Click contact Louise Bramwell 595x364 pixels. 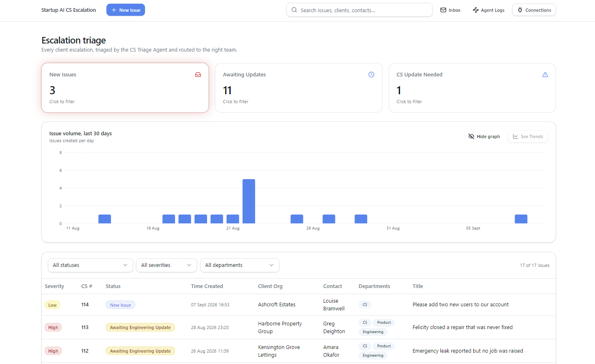tap(334, 305)
